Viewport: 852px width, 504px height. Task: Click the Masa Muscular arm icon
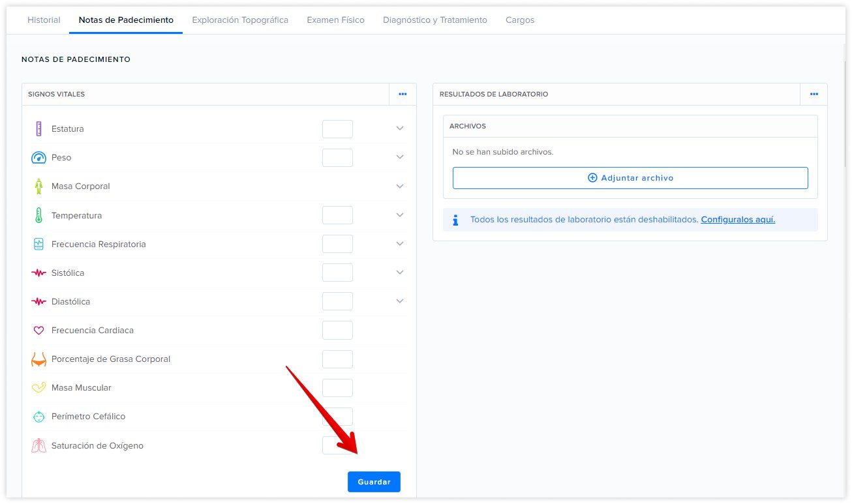(38, 388)
